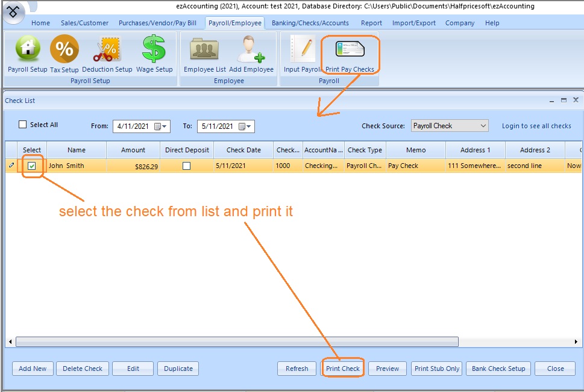Expand the Check Source dropdown
The height and width of the screenshot is (392, 584).
click(x=483, y=126)
